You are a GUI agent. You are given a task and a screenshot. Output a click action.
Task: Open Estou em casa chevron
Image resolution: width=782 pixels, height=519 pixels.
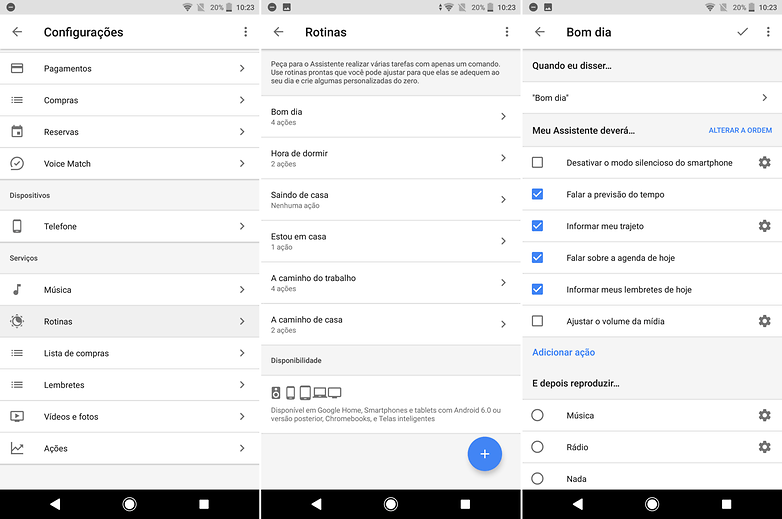click(503, 241)
